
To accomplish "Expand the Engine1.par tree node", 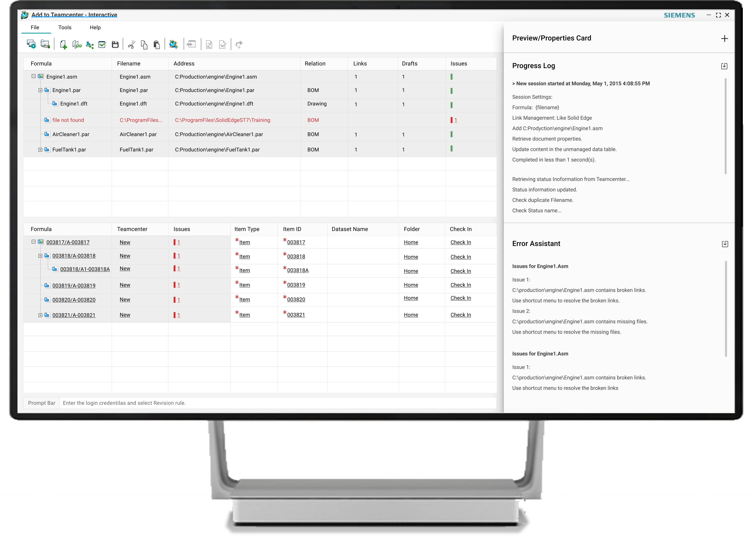I will 40,90.
